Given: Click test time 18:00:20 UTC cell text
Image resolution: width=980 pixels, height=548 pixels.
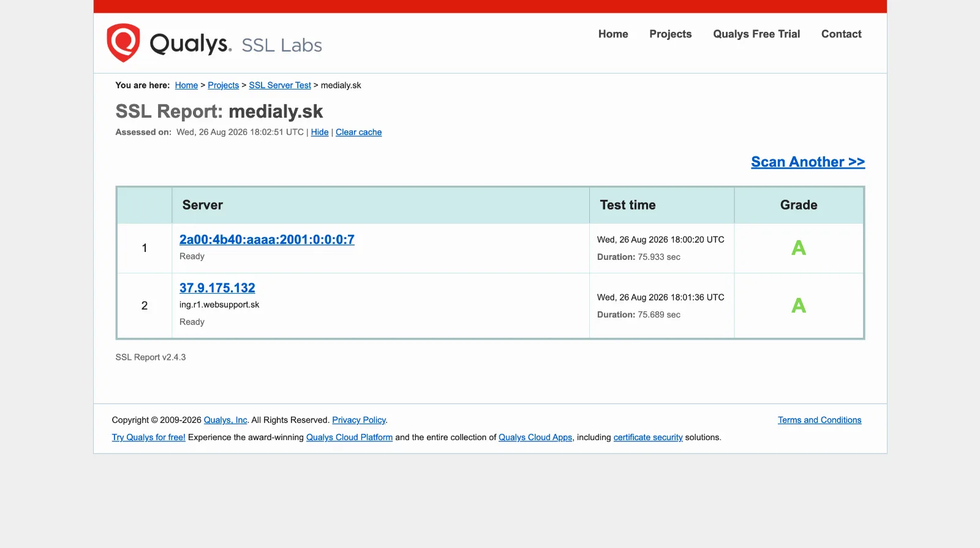Looking at the screenshot, I should click(661, 240).
